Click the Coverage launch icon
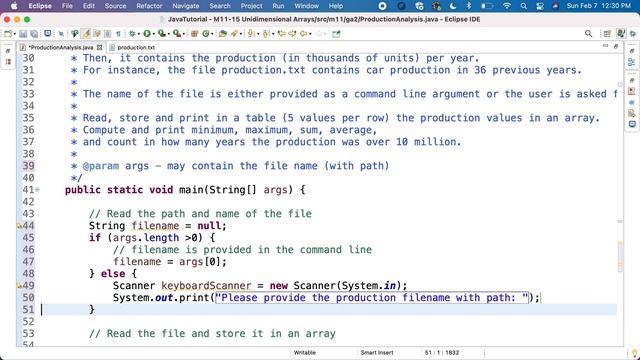 161,34
